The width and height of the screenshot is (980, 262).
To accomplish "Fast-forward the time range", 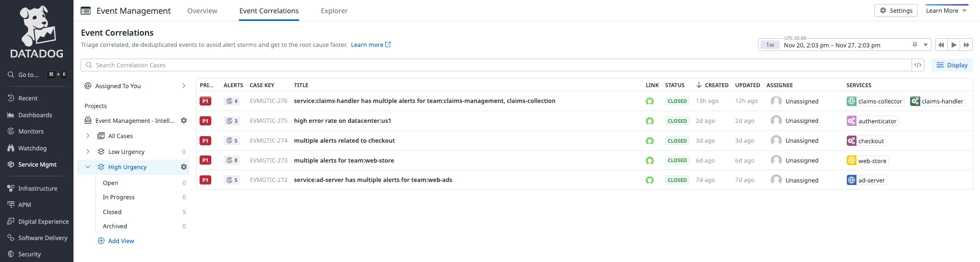I will tap(966, 45).
